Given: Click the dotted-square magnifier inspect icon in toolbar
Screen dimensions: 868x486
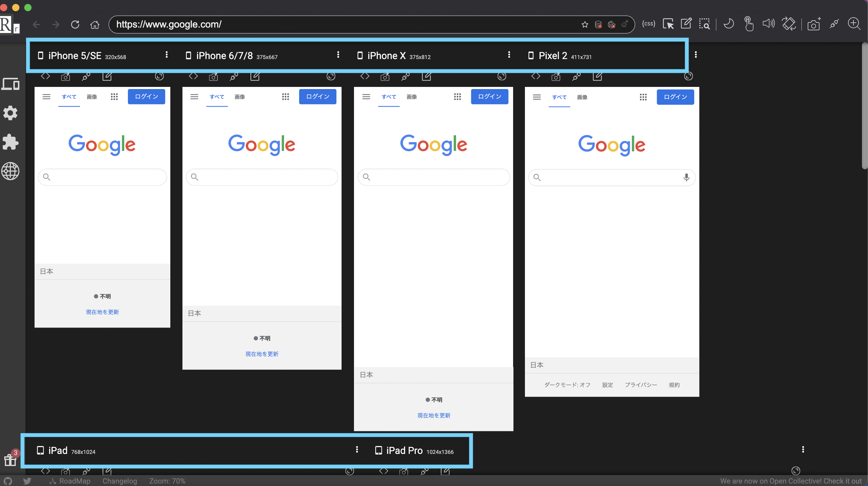Looking at the screenshot, I should (x=705, y=24).
